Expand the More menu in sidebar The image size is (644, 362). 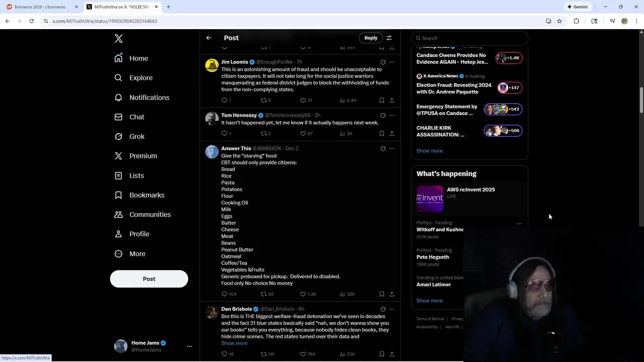[x=130, y=254]
